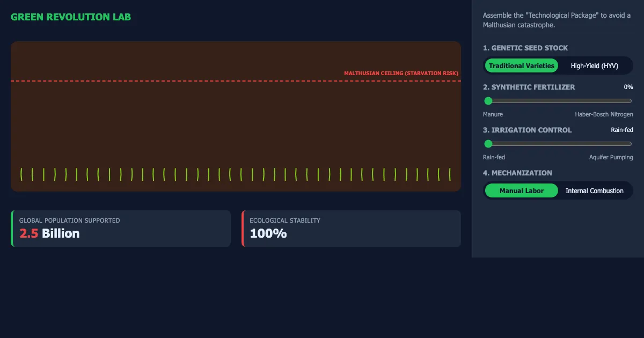Choose Manual Labor mechanization
Viewport: 644px width, 338px height.
pyautogui.click(x=521, y=190)
